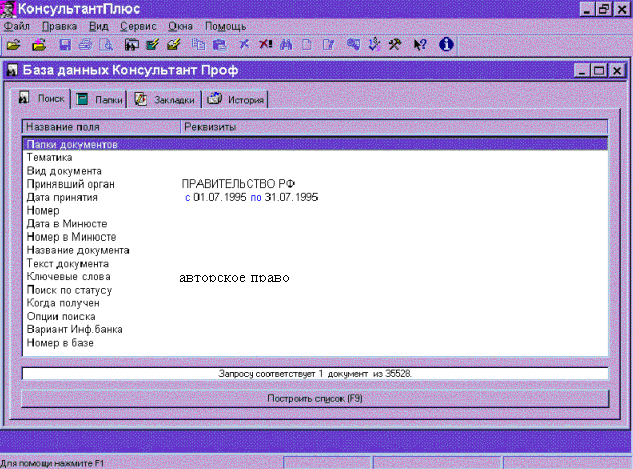Click the blue cards icon left of sort icon
Viewport: 633px width, 469px height.
coord(353,44)
